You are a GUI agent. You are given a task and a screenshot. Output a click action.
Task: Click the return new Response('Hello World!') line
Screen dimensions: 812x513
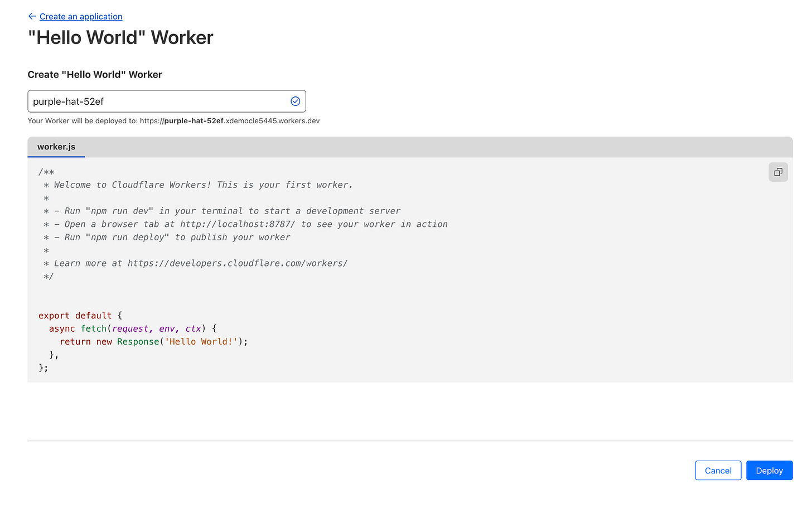pos(154,342)
